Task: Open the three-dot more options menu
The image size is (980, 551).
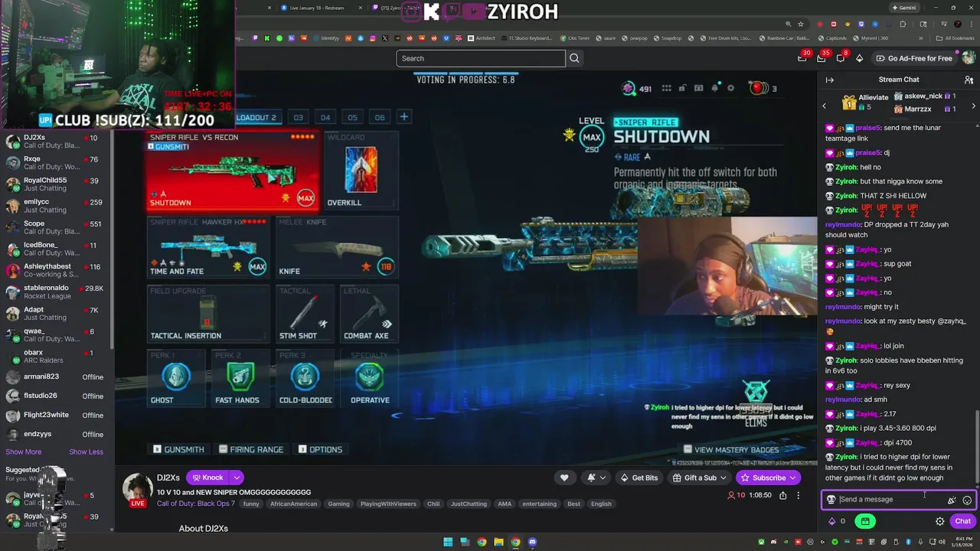Action: [798, 496]
